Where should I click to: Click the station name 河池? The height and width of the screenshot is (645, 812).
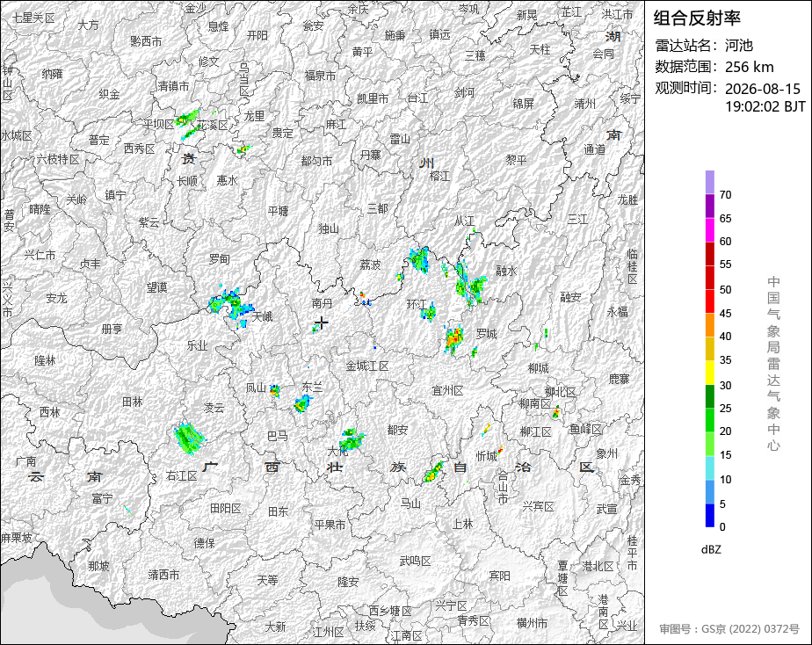click(x=738, y=46)
